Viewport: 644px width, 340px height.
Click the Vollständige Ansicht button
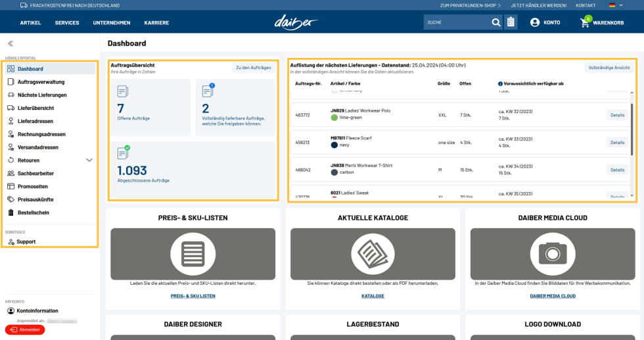point(609,68)
